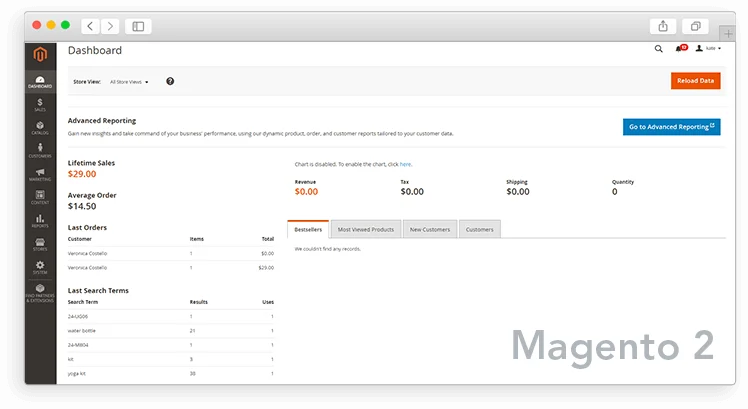Go forward with browser forward arrow
748x409 pixels.
tap(110, 26)
